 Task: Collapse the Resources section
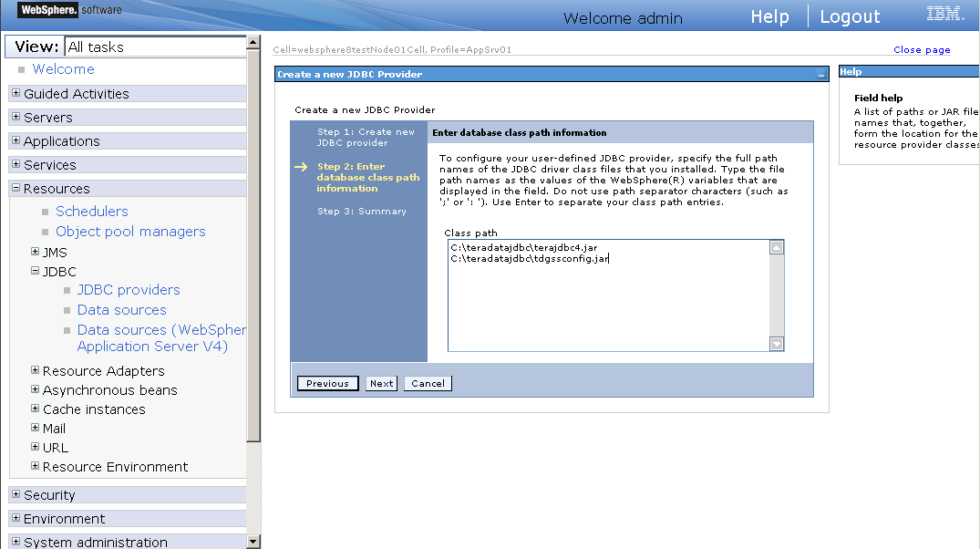pos(15,188)
